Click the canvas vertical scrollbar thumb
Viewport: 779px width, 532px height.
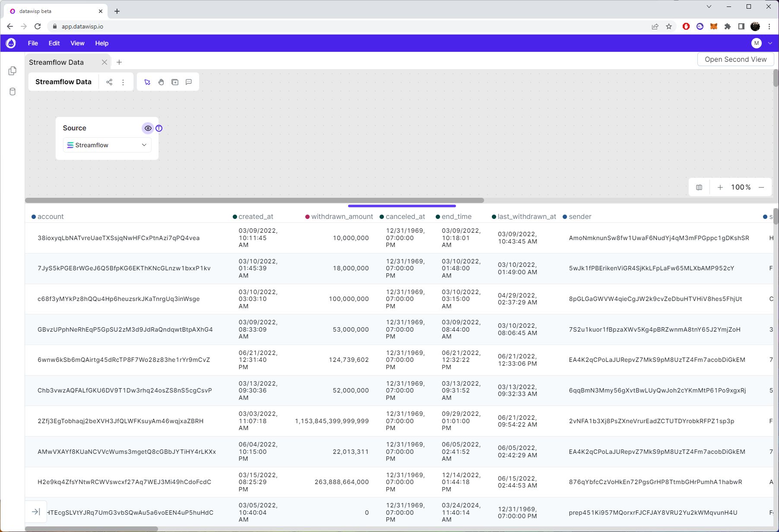click(x=776, y=78)
